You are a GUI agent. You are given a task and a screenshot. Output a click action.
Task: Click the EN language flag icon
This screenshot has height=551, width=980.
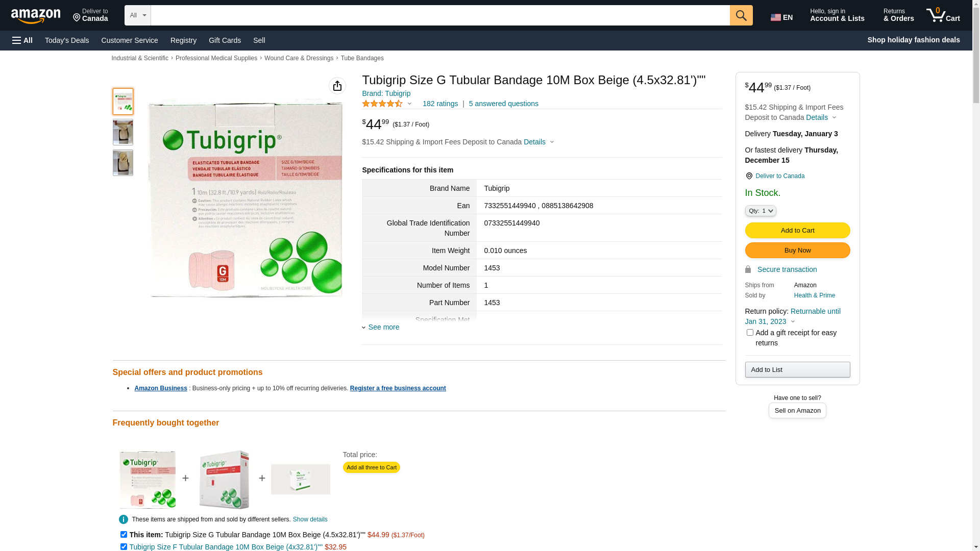pyautogui.click(x=776, y=17)
